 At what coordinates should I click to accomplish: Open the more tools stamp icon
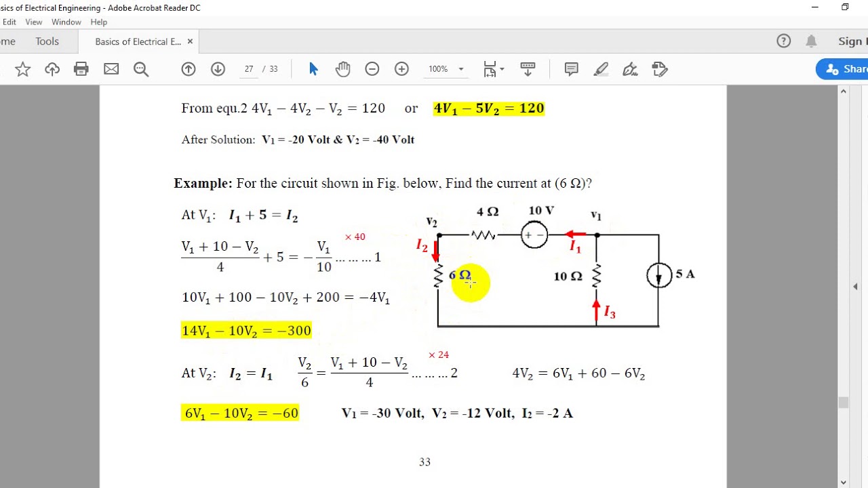tap(660, 69)
